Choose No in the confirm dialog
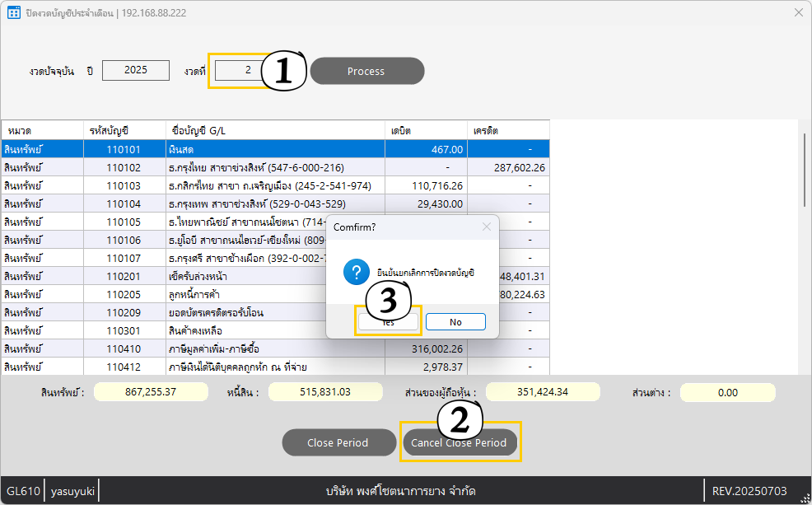Screen dimensions: 812x505 (x=455, y=321)
